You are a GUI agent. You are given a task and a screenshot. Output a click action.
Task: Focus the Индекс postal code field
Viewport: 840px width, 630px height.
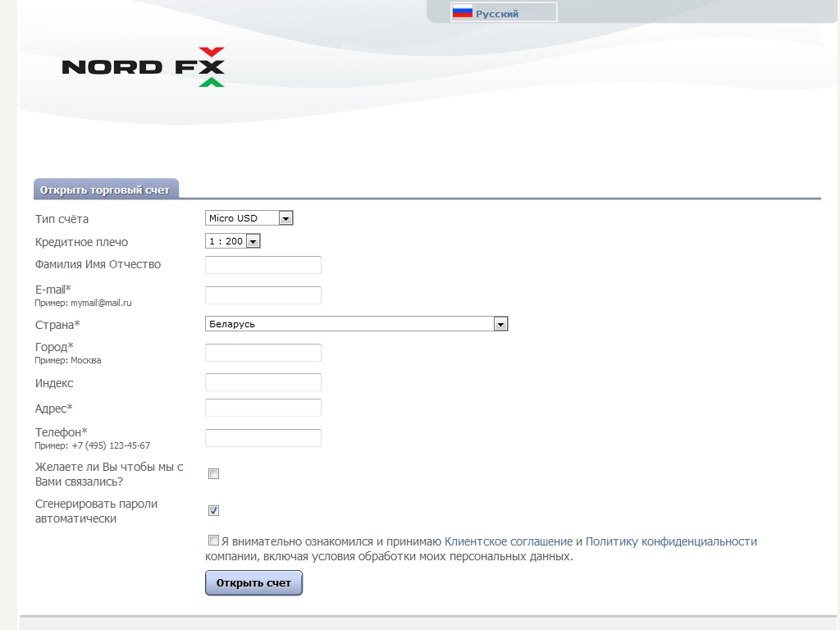tap(262, 382)
